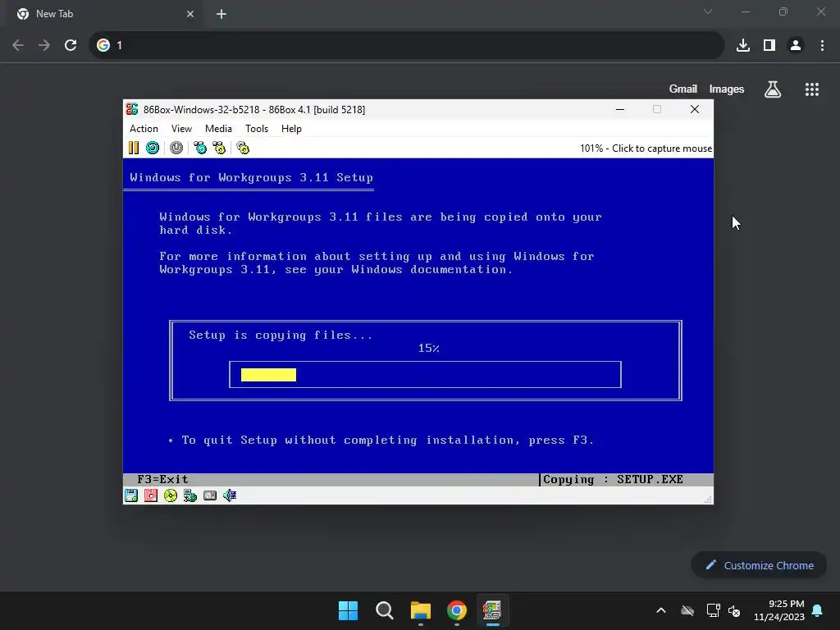
Task: Open 86Box settings gear icon
Action: 243,148
